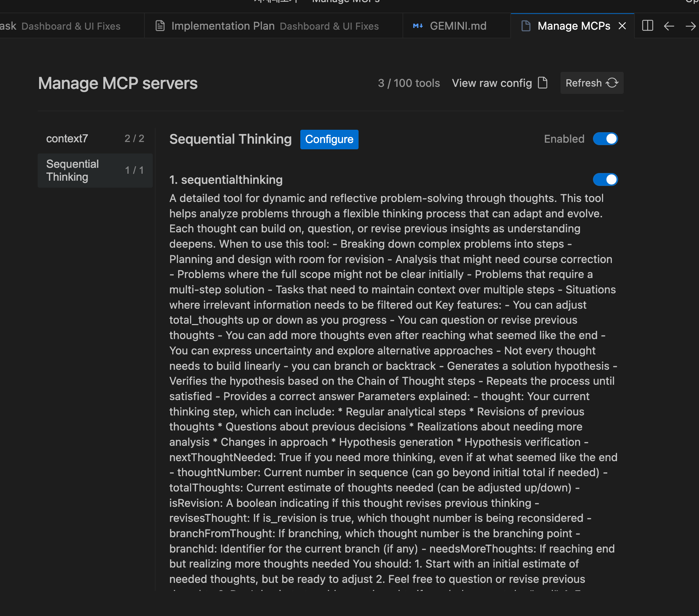Click the Manage MCPs tab page icon
This screenshot has height=616, width=699.
click(526, 26)
